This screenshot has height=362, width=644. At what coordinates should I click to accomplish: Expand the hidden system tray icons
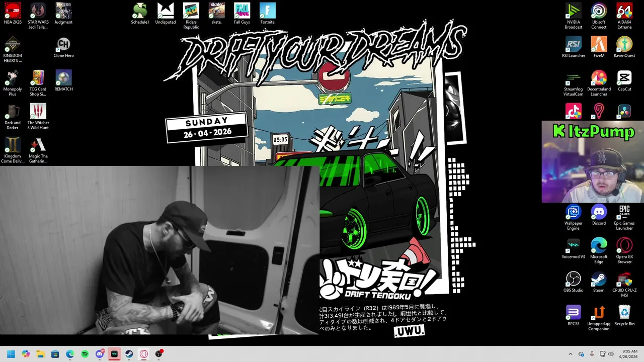(570, 354)
